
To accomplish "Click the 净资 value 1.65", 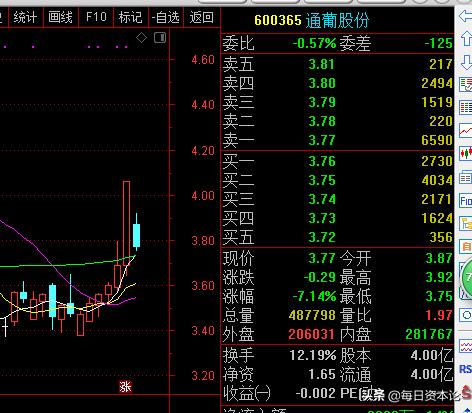I will [x=322, y=374].
